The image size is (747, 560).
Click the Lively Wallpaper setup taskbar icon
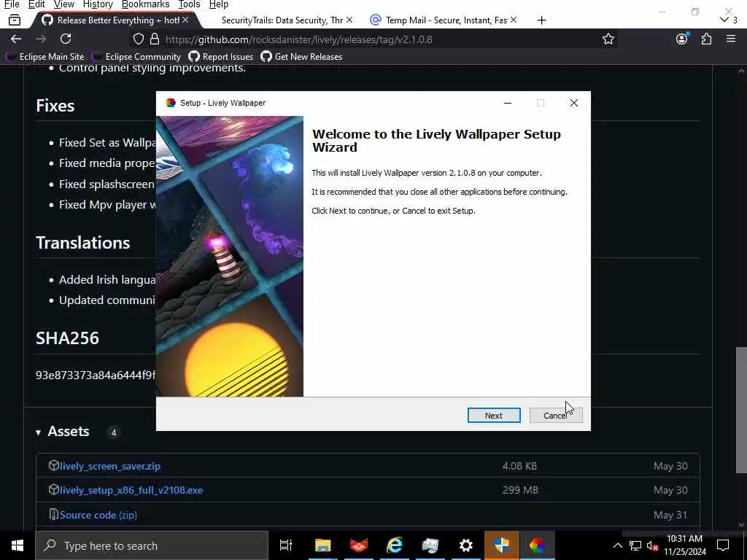(538, 545)
